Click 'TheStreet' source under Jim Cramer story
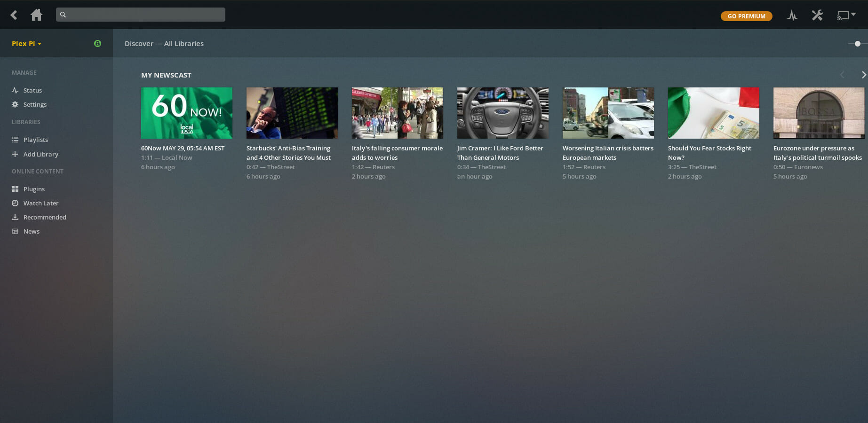868x423 pixels. pyautogui.click(x=492, y=167)
